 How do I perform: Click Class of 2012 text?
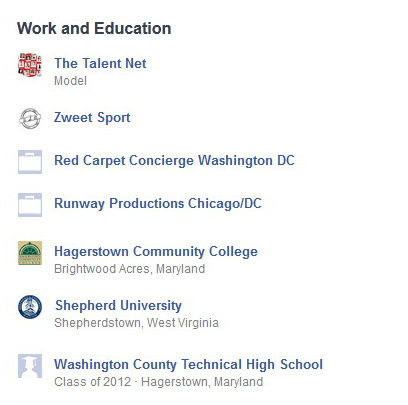point(93,382)
